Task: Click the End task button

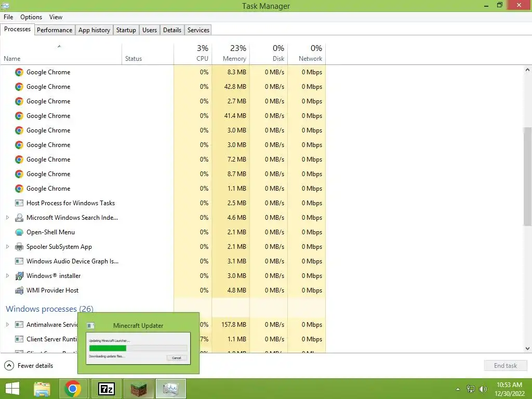Action: (505, 366)
